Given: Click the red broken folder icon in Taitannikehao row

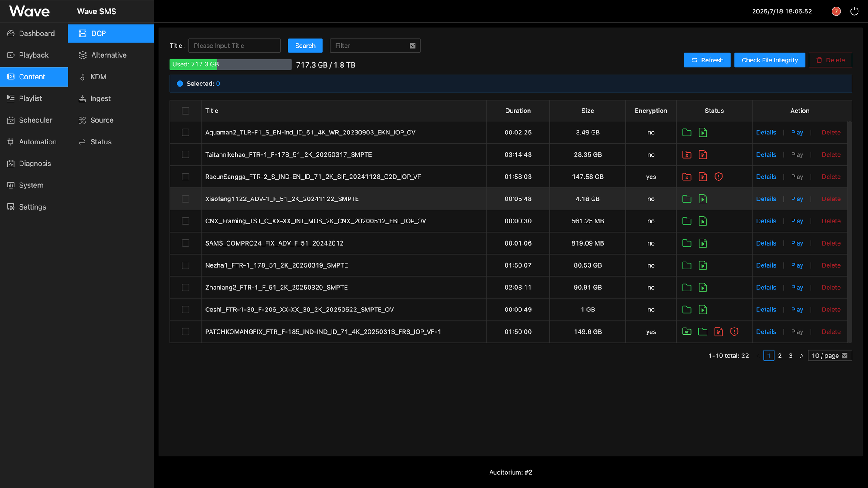Looking at the screenshot, I should pos(687,154).
